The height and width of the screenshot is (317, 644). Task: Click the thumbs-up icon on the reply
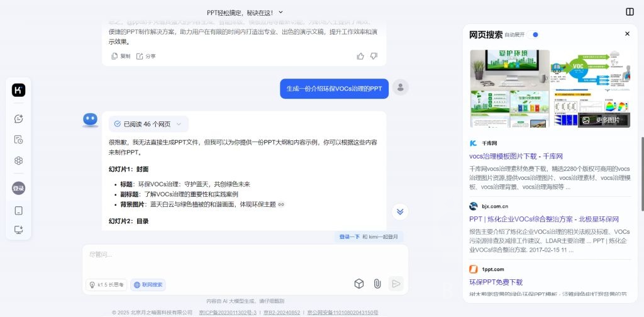[360, 56]
